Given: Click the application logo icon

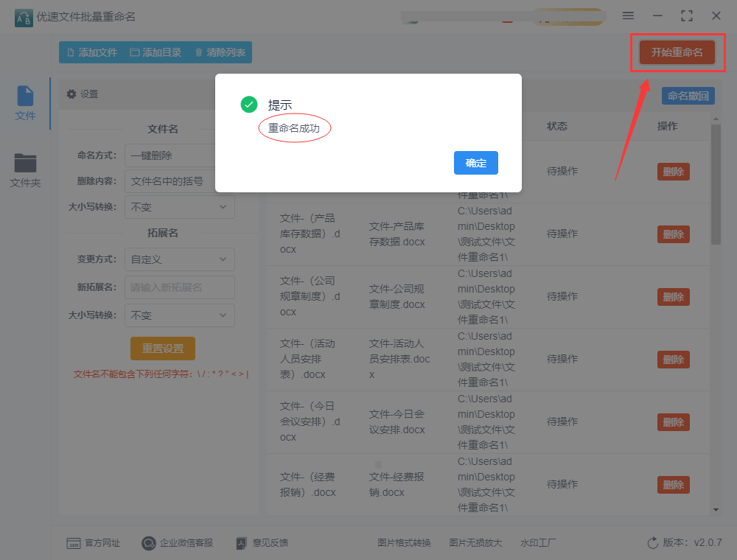Looking at the screenshot, I should [x=24, y=18].
